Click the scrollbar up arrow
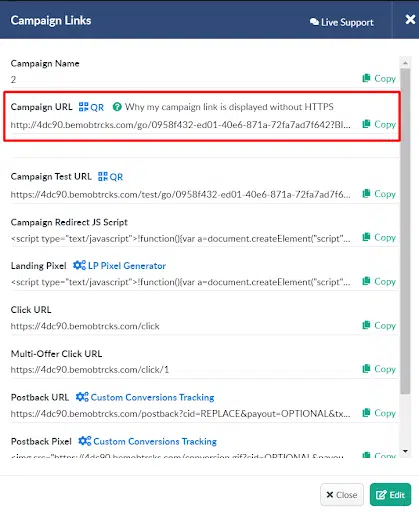This screenshot has width=419, height=512. 405,63
